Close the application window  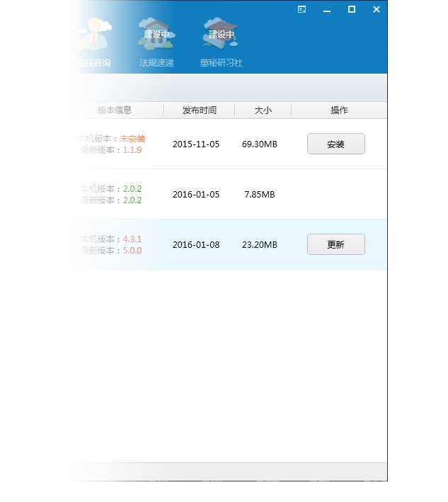tap(377, 9)
